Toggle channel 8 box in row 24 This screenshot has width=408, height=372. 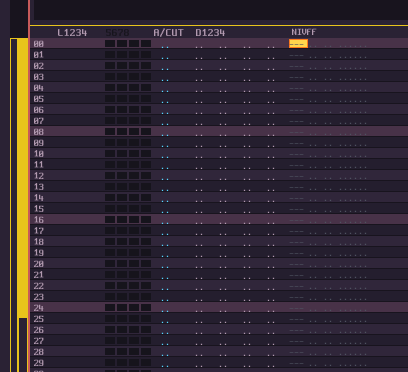tap(146, 307)
